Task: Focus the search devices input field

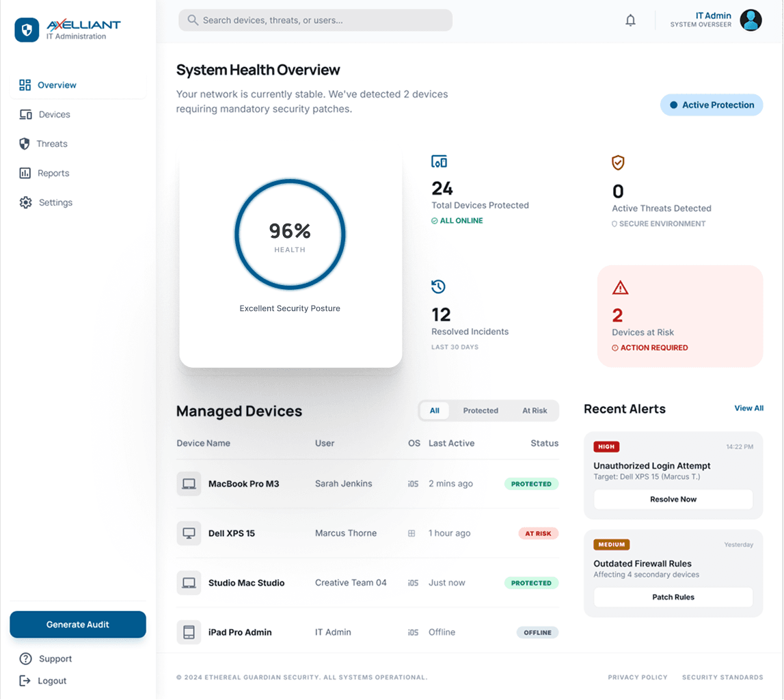Action: click(316, 20)
